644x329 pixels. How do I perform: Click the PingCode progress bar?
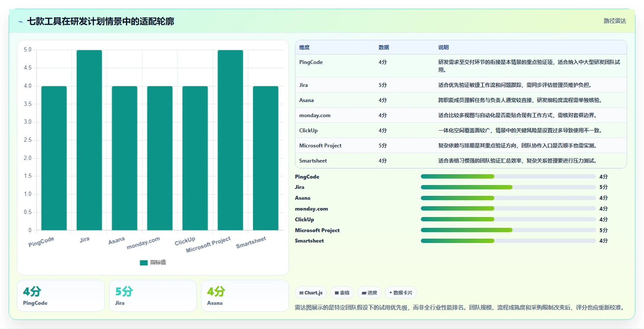click(508, 176)
